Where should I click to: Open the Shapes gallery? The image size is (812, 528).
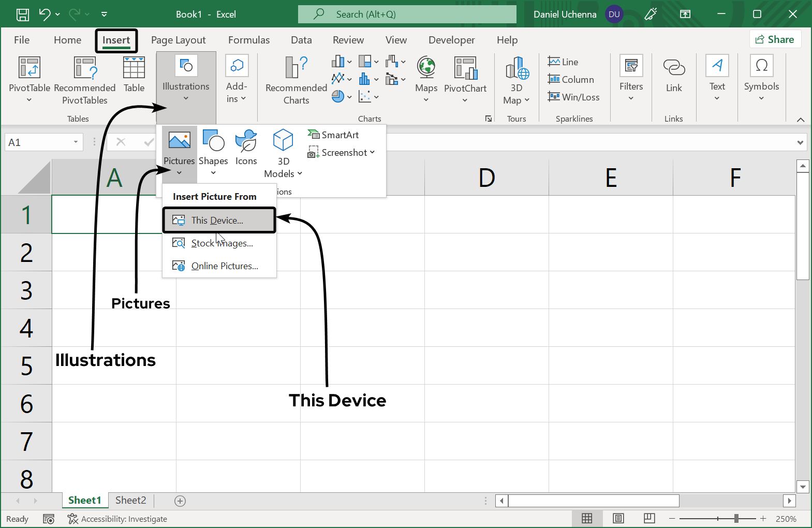coord(213,148)
